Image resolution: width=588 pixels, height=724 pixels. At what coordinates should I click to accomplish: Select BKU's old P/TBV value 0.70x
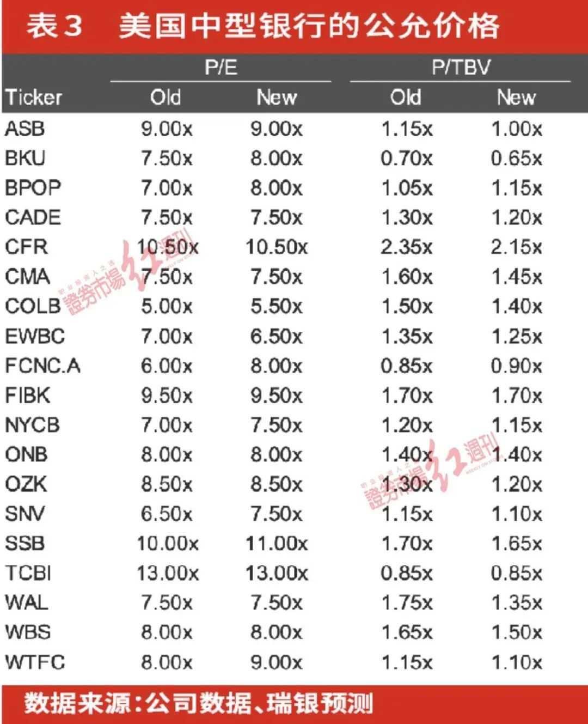coord(407,159)
